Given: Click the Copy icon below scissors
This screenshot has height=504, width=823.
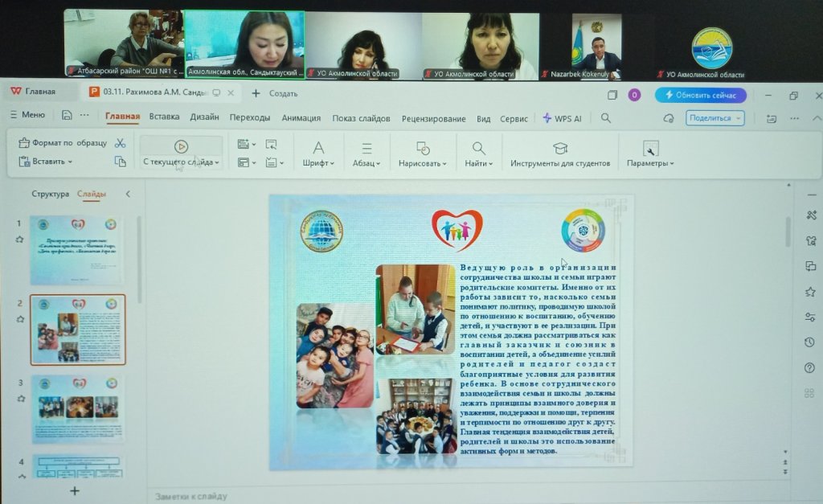Looking at the screenshot, I should click(121, 162).
